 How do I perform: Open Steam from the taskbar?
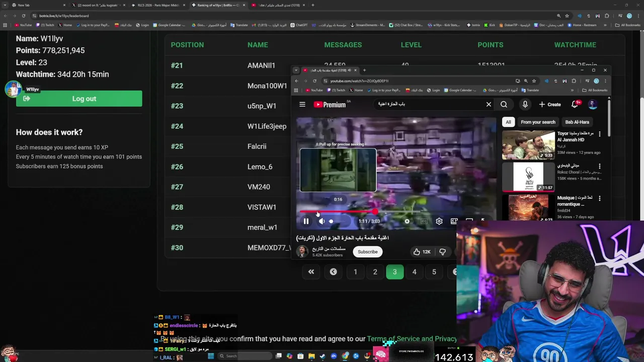tap(323, 356)
